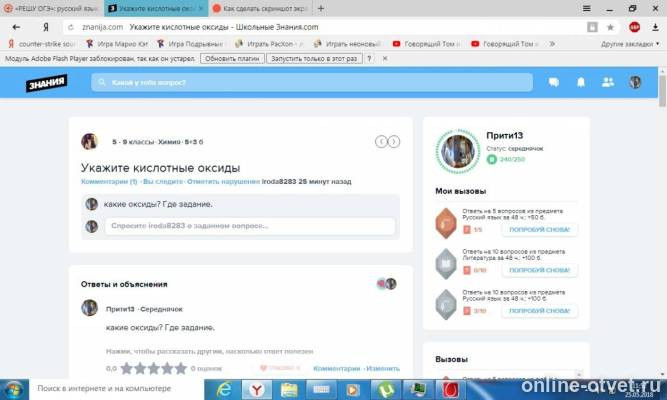The width and height of the screenshot is (667, 400).
Task: Click page vertical scrollbar thumb
Action: 662,91
